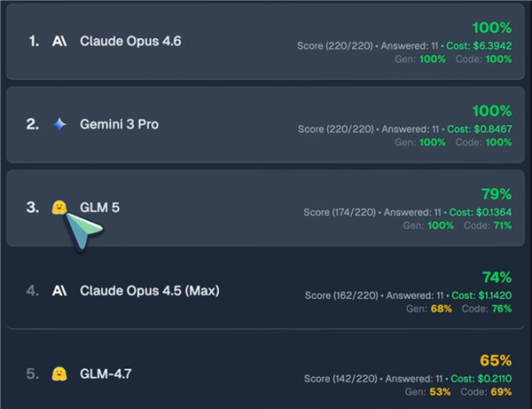Viewport: 532px width, 409px height.
Task: Click the Anthropic logo beside Claude Opus 4.6
Action: coord(59,42)
